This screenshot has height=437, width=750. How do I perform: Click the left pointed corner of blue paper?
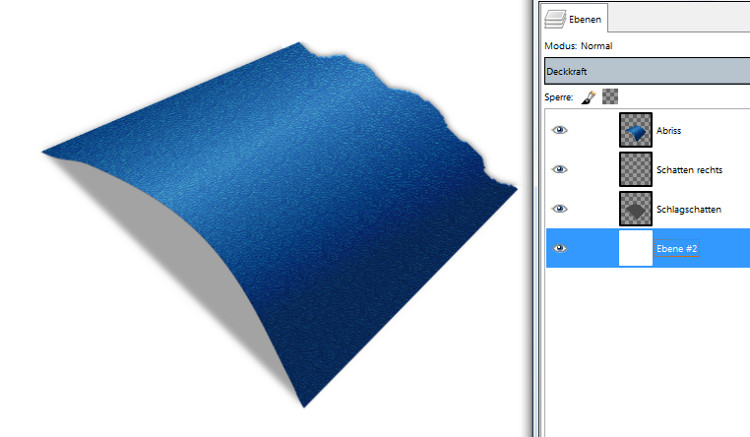47,153
